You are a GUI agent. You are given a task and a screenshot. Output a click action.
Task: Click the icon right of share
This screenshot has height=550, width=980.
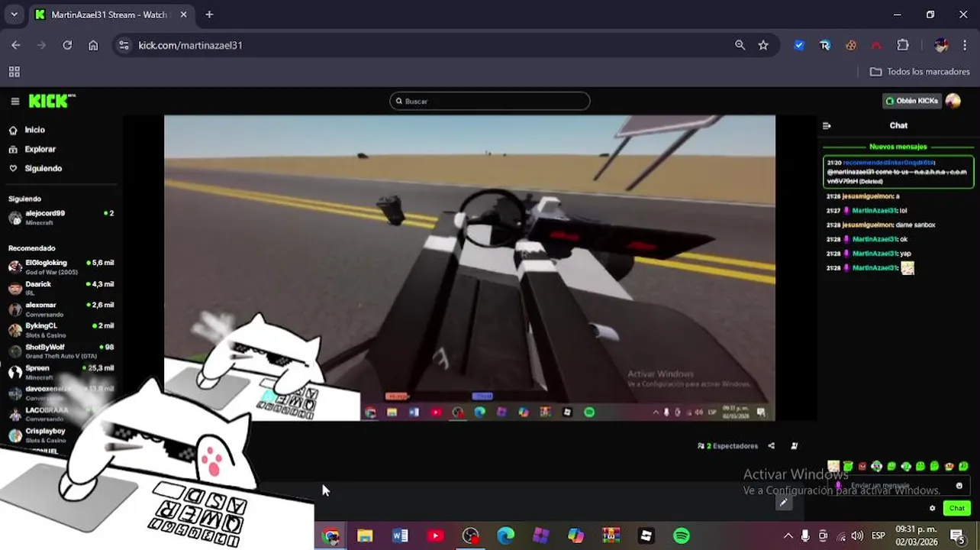click(x=795, y=446)
